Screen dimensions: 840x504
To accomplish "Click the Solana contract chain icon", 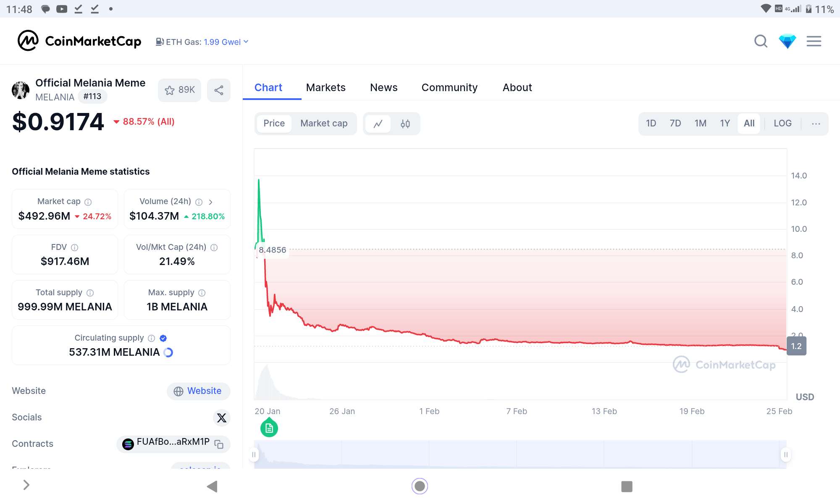I will click(128, 444).
